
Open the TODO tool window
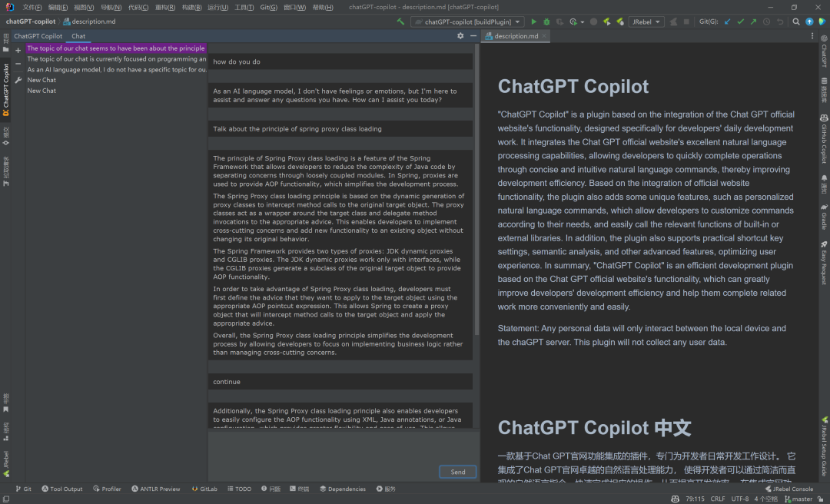coord(239,489)
